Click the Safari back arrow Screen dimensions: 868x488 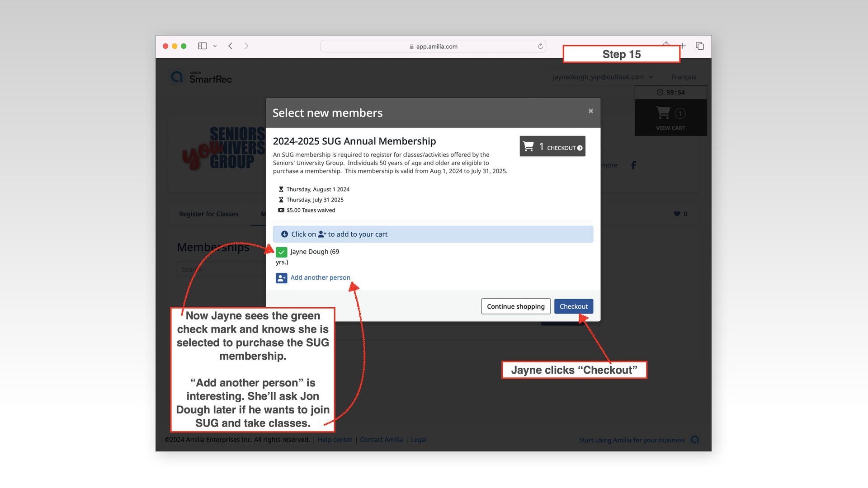click(x=231, y=46)
